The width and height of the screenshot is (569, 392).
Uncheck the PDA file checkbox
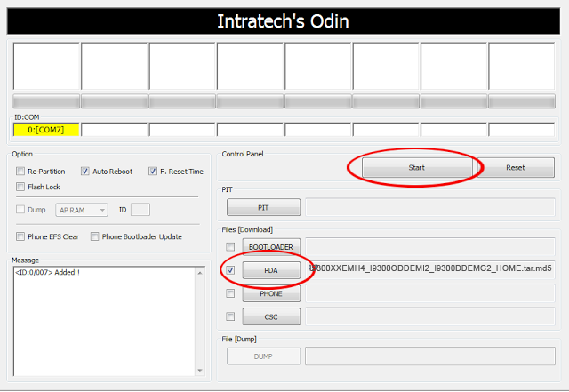point(231,269)
